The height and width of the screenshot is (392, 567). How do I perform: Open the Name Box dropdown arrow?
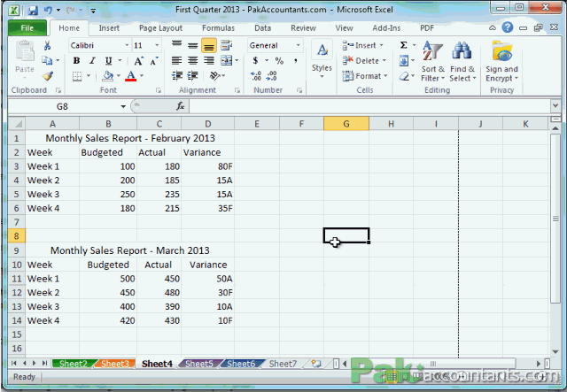click(123, 106)
